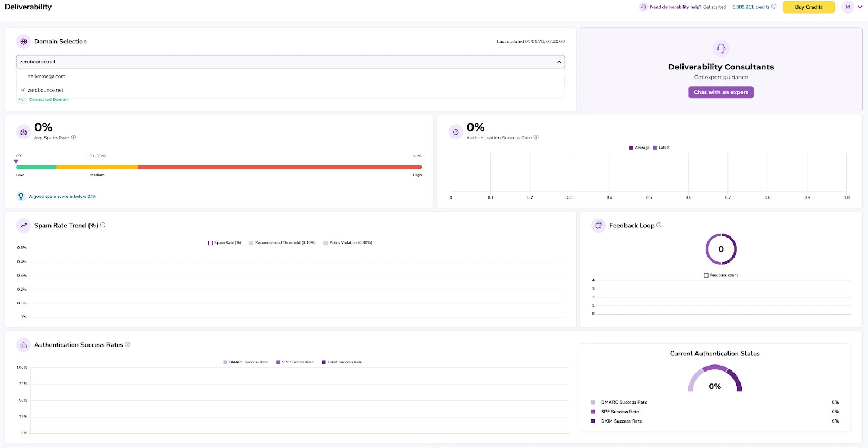Viewport: 868px width, 448px height.
Task: Click bar chart icon beside Authentication Success Rates
Action: pos(23,345)
